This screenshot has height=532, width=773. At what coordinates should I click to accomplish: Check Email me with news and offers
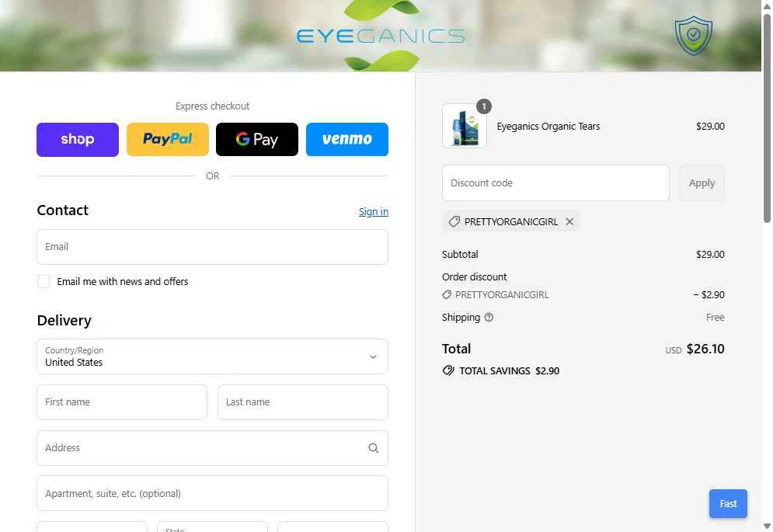[x=44, y=281]
